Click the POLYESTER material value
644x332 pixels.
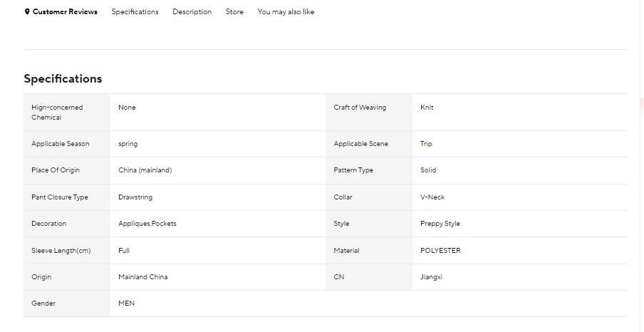point(440,251)
